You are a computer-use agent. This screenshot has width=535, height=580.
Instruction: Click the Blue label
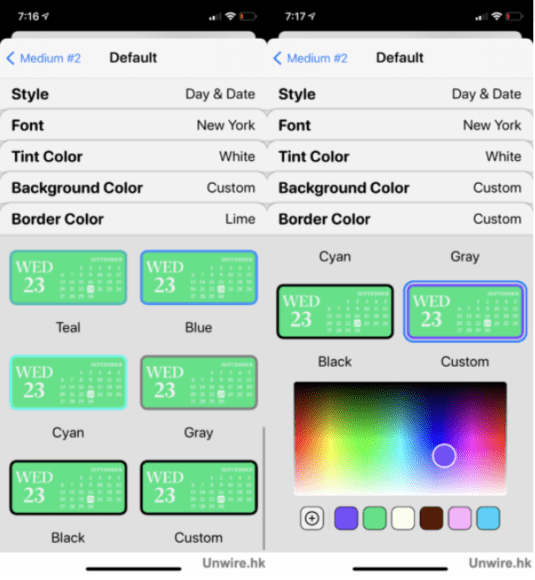click(199, 327)
